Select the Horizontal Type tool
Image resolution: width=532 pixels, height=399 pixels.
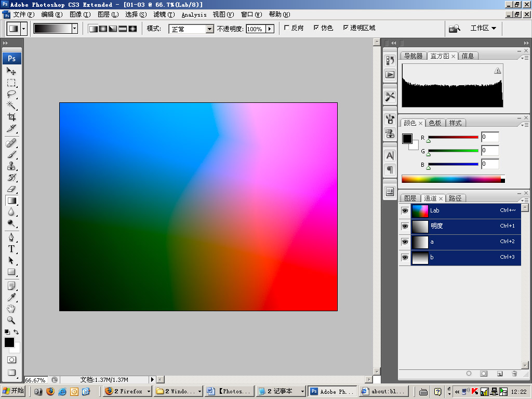pos(11,249)
